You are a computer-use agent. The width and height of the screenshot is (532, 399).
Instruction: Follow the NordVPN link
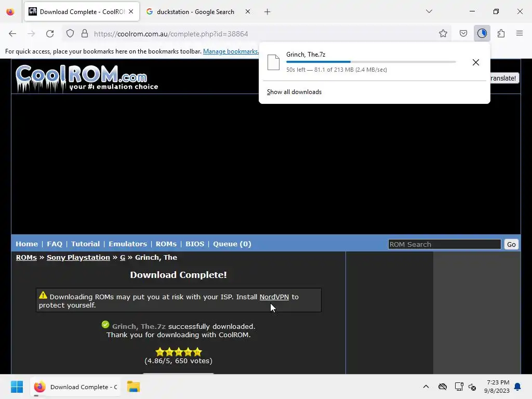coord(274,297)
